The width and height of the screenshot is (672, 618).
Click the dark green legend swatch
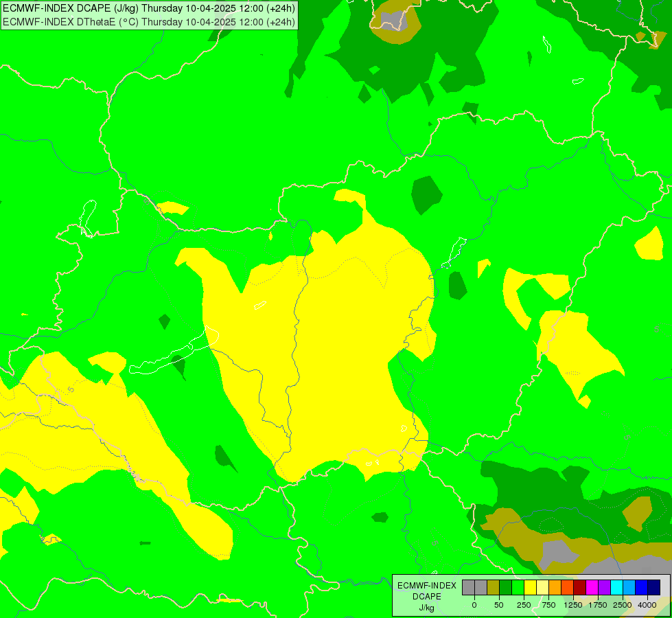[x=506, y=587]
